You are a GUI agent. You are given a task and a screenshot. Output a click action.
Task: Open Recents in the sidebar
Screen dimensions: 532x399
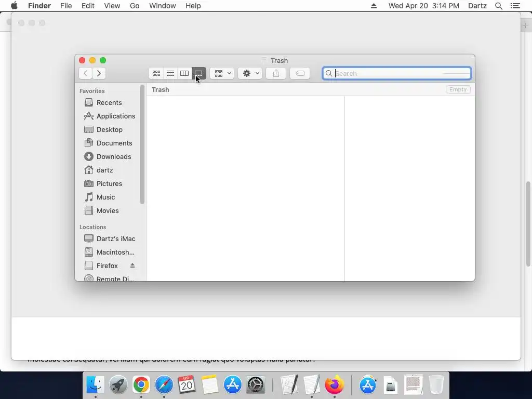pos(109,102)
